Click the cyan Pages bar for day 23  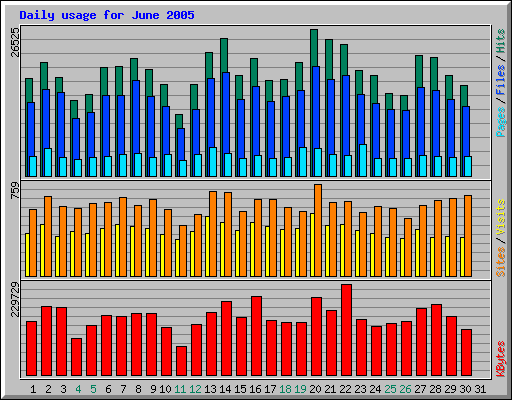pos(363,160)
